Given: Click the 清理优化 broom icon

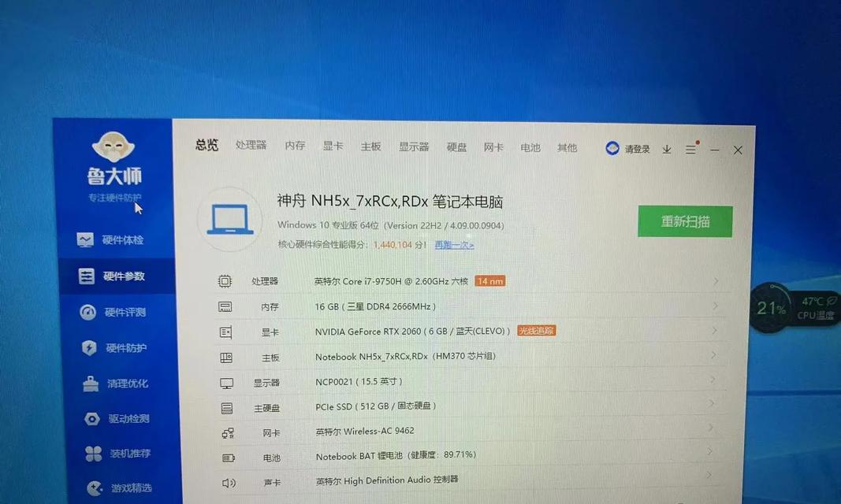Looking at the screenshot, I should click(x=91, y=384).
